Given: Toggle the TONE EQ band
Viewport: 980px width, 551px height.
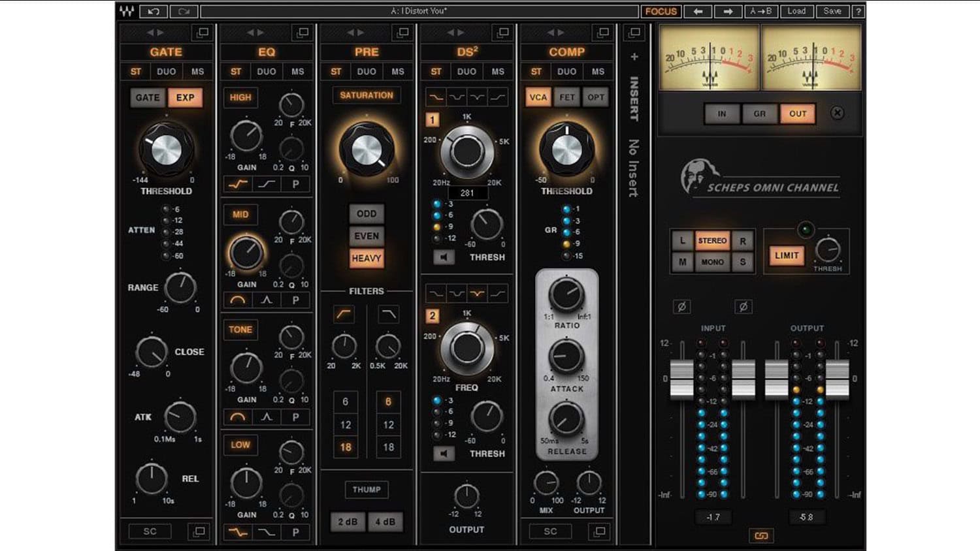Looking at the screenshot, I should [x=240, y=330].
